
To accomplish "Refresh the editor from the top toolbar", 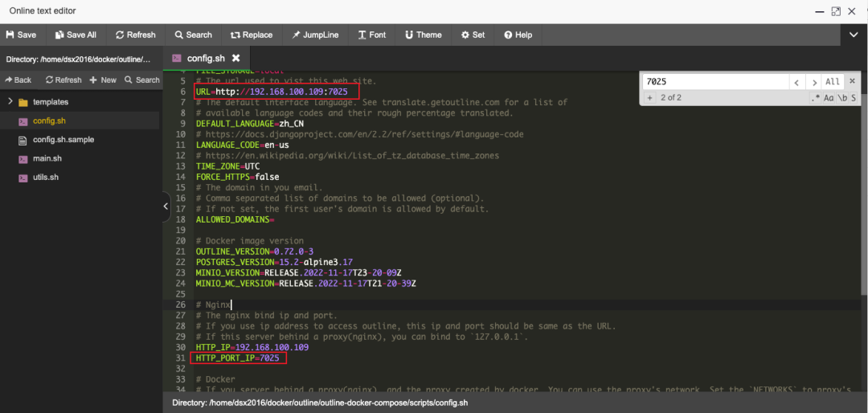I will coord(136,35).
